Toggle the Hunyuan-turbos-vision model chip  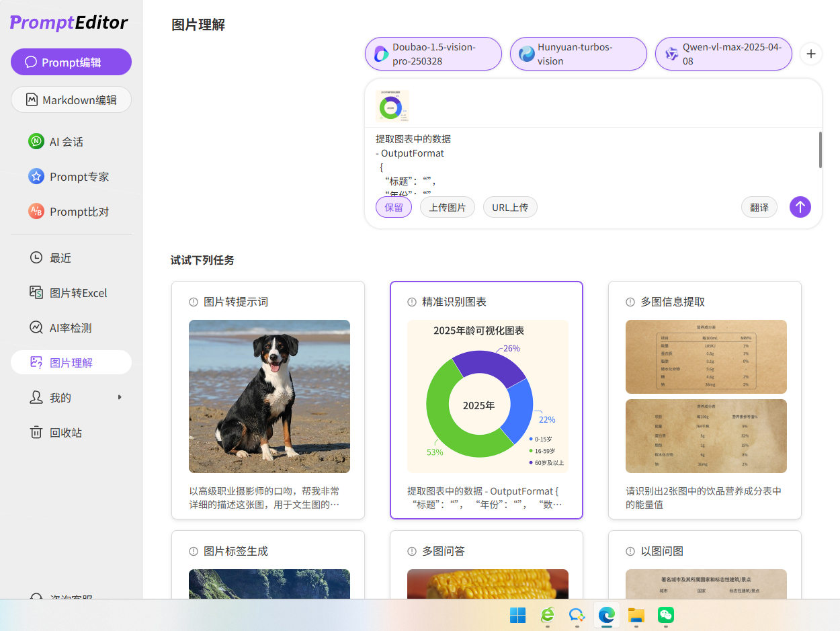[x=578, y=54]
